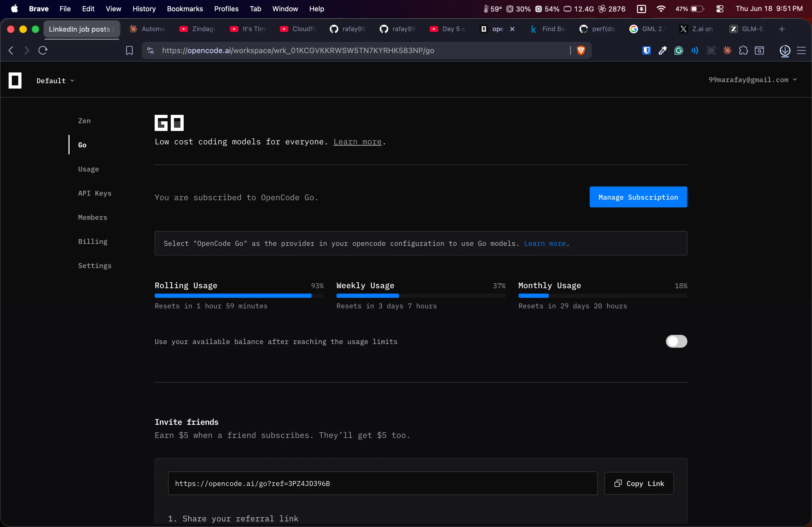
Task: Expand the Default workspace dropdown
Action: point(55,80)
